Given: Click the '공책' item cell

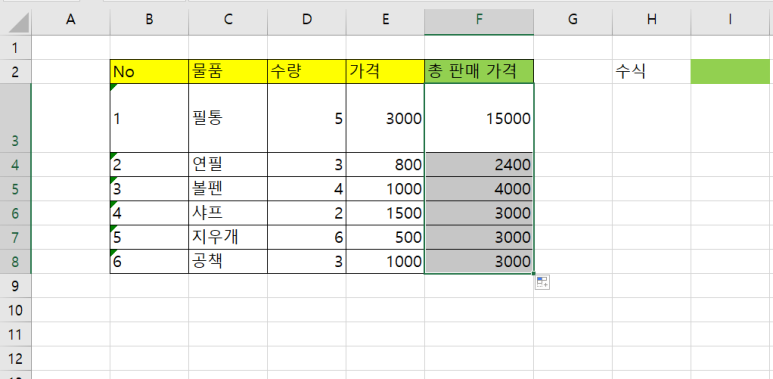Looking at the screenshot, I should 228,261.
